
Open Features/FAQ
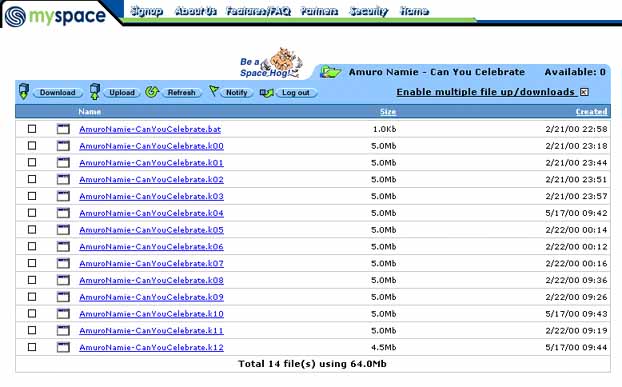pyautogui.click(x=258, y=11)
